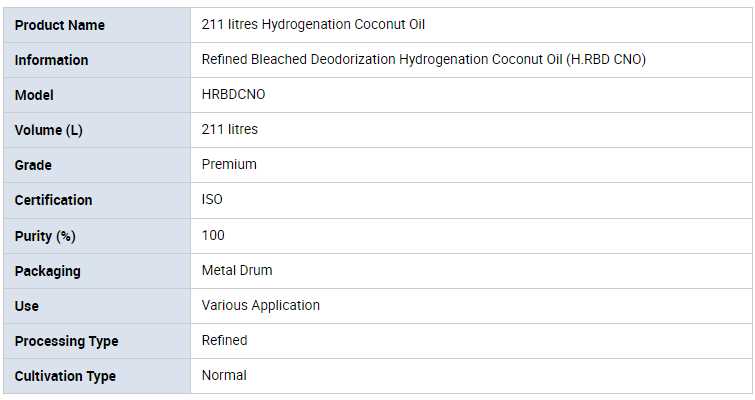Image resolution: width=755 pixels, height=400 pixels.
Task: Click the 211 litres volume value
Action: [x=229, y=129]
